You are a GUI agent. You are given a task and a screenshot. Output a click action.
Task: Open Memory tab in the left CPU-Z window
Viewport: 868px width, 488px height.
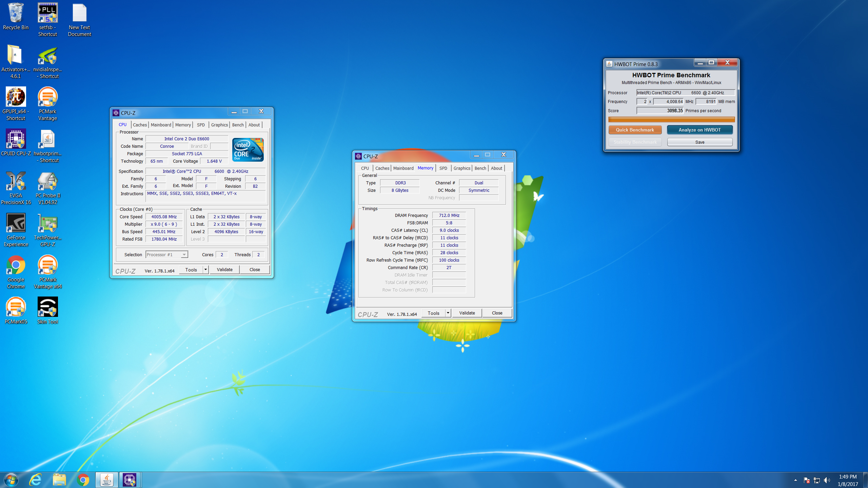pyautogui.click(x=183, y=125)
